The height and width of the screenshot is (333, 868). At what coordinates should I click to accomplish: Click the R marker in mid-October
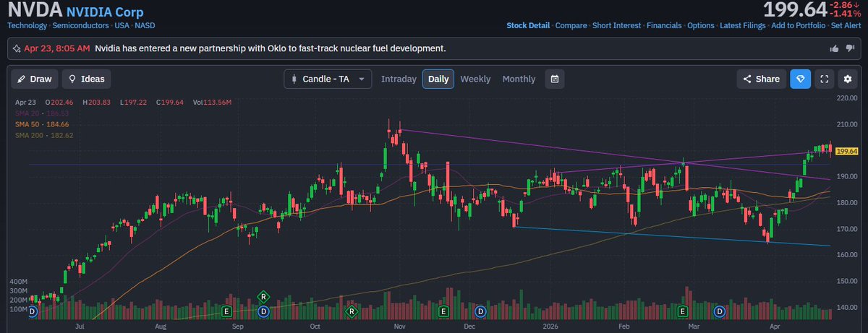(x=352, y=311)
